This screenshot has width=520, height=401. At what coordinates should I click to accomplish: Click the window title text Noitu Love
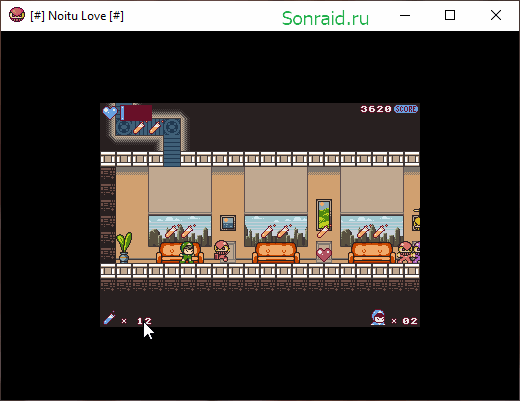click(77, 16)
